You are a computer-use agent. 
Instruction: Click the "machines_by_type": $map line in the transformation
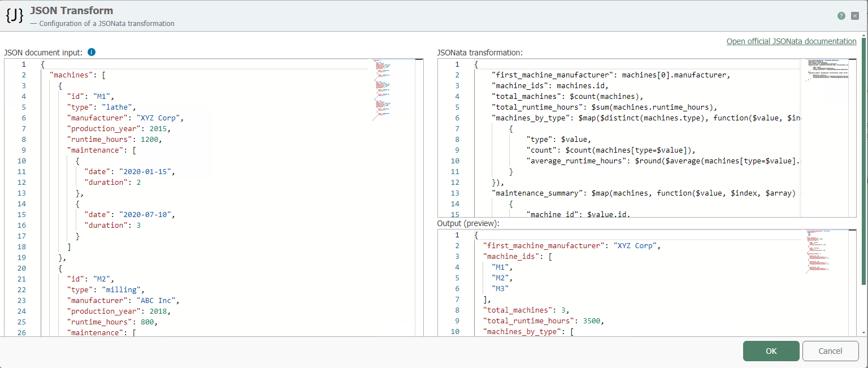tap(646, 118)
